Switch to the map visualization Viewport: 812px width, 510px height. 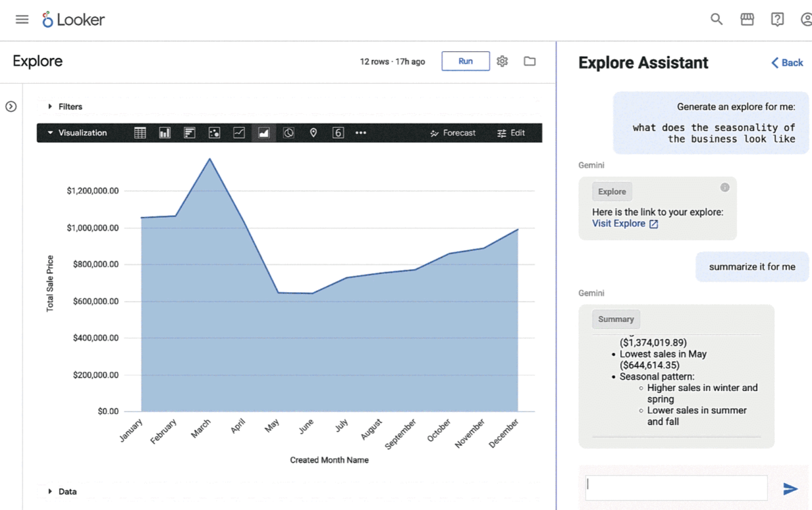(x=313, y=133)
